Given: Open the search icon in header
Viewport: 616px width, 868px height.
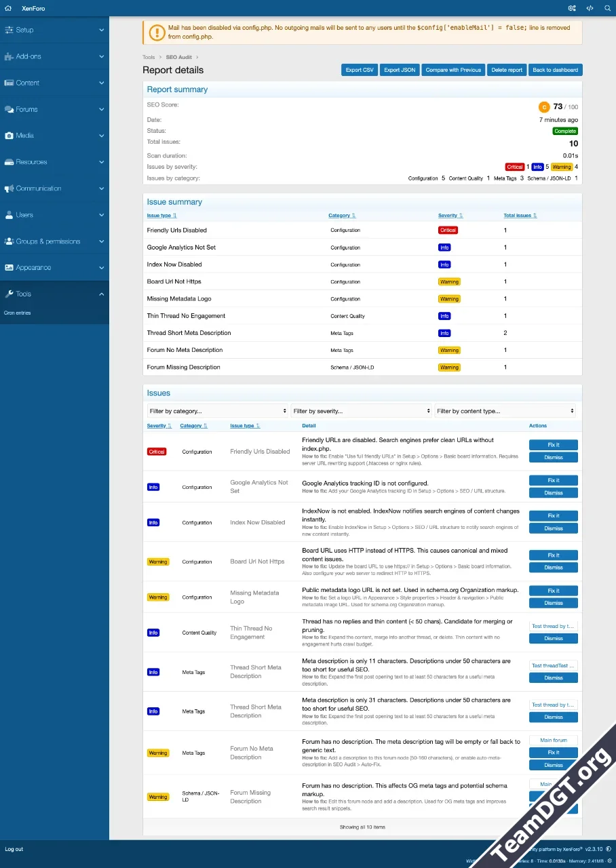Looking at the screenshot, I should click(607, 8).
